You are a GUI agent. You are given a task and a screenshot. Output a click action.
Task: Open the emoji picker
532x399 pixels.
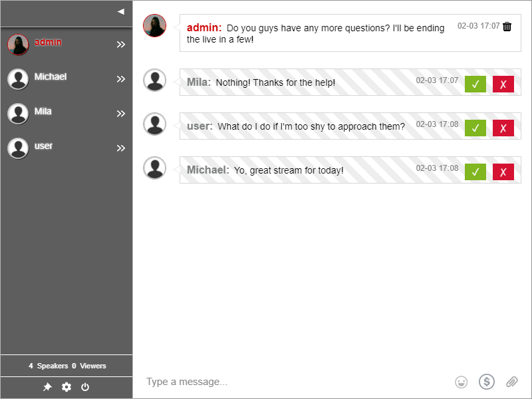[x=461, y=382]
